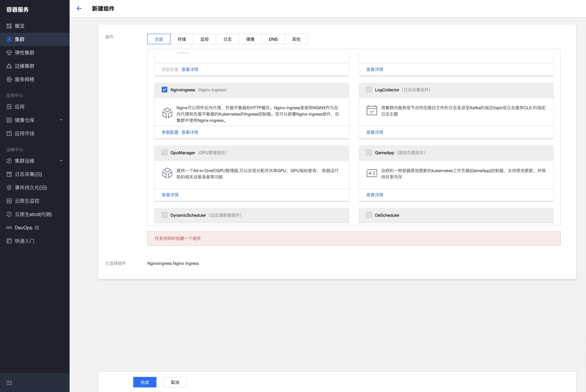Viewport: 586px width, 392px height.
Task: Click the 取消 cancel button
Action: pyautogui.click(x=175, y=382)
